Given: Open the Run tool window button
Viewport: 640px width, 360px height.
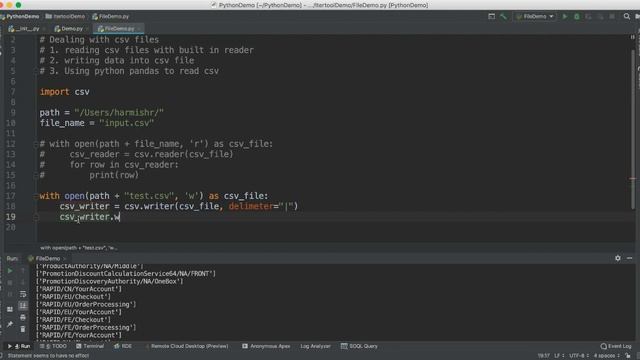Looking at the screenshot, I should [x=19, y=346].
